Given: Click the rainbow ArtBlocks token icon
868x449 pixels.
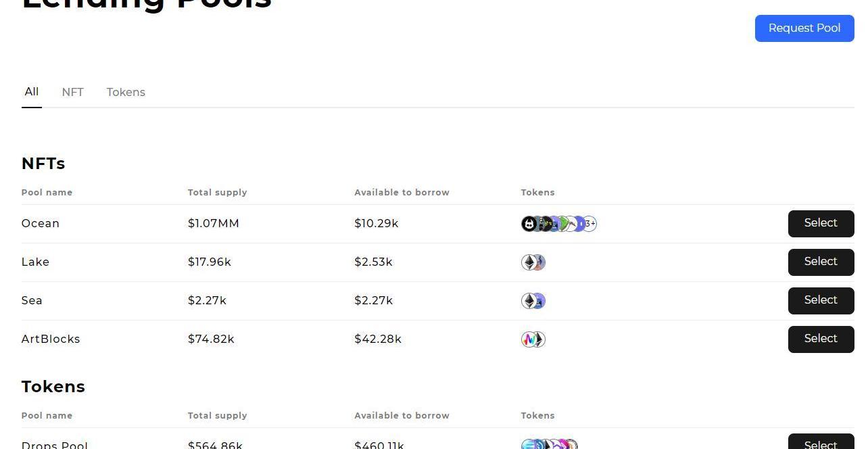Looking at the screenshot, I should coord(529,339).
